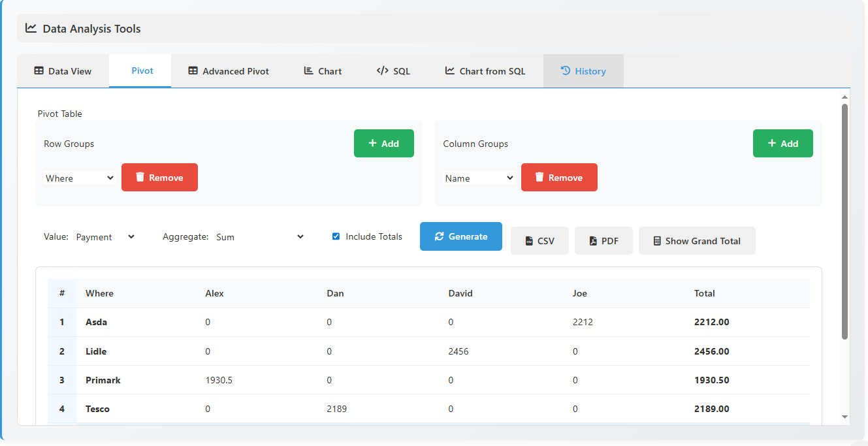Uncheck the Include Totals checkbox
Image resolution: width=868 pixels, height=446 pixels.
(x=336, y=236)
